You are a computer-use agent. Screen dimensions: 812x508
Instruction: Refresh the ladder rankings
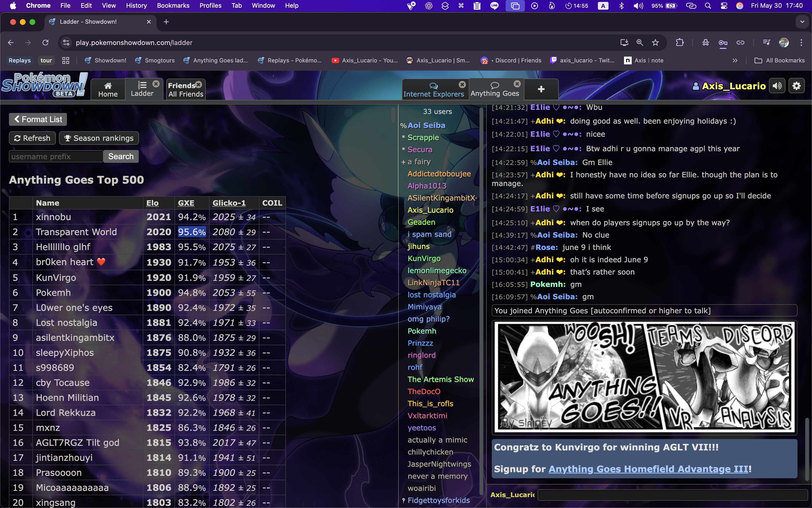pos(32,138)
